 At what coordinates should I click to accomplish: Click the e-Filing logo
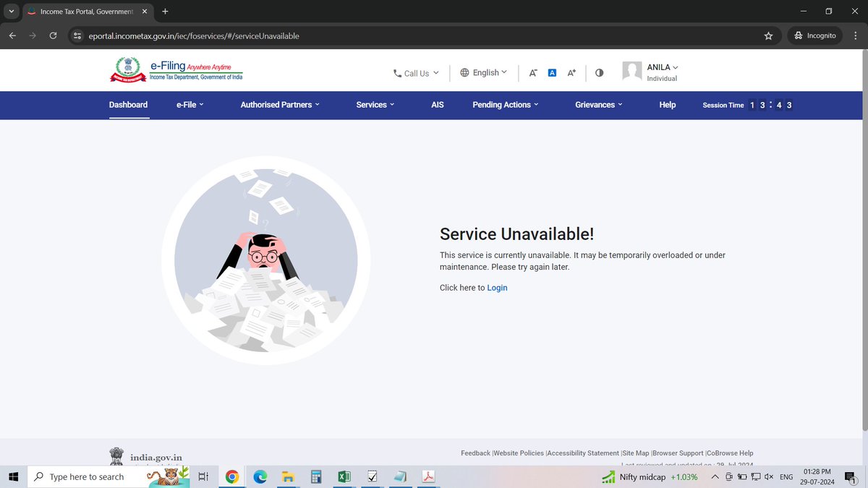click(x=177, y=69)
